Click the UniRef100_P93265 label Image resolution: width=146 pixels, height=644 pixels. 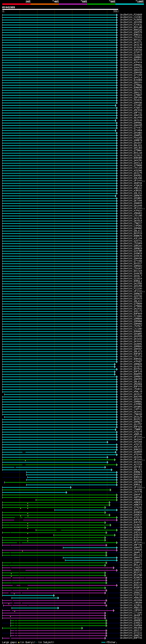pyautogui.click(x=131, y=138)
